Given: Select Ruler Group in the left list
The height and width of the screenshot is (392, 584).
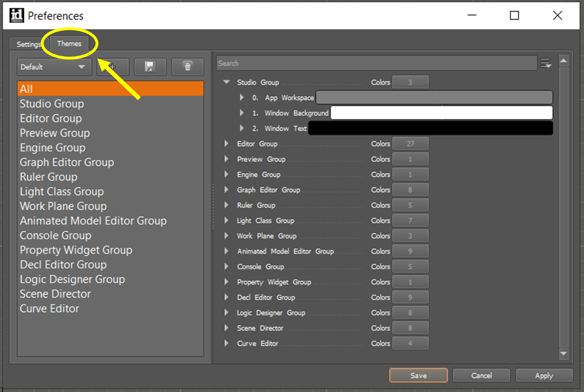Looking at the screenshot, I should click(x=111, y=177).
